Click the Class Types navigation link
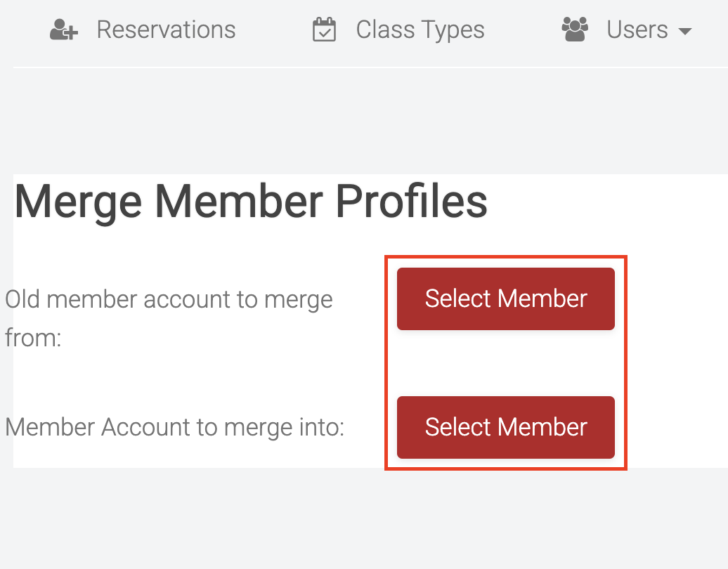This screenshot has width=728, height=569. 420,30
